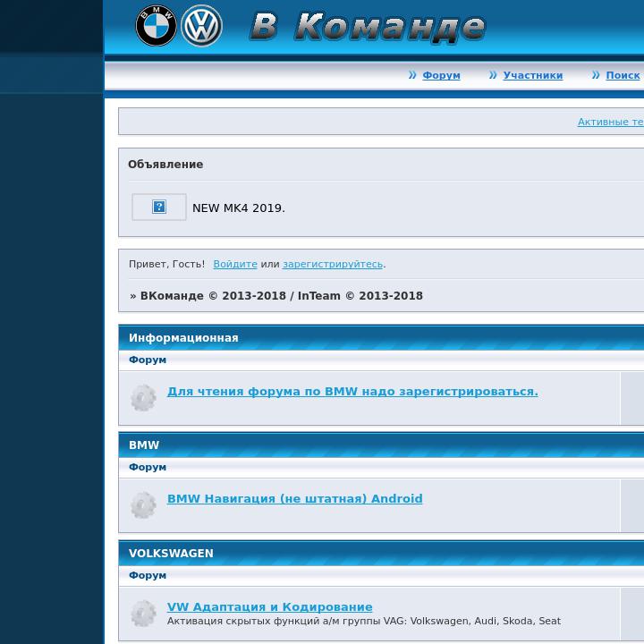Screen dimensions: 644x644
Task: Click the Привет, Гость! greeting text
Action: tap(166, 264)
